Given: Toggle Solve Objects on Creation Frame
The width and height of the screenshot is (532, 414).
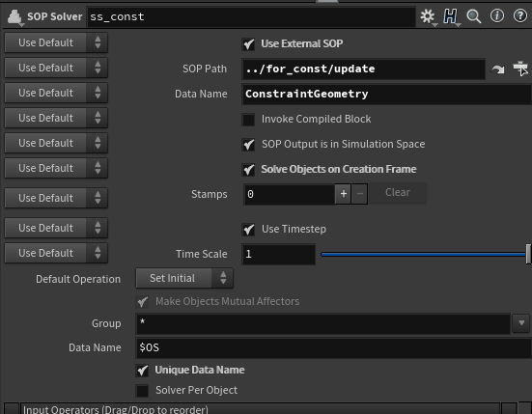Looking at the screenshot, I should tap(248, 170).
